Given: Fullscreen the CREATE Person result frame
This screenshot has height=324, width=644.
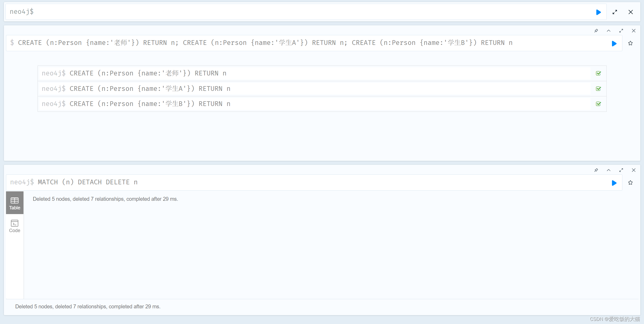Looking at the screenshot, I should point(621,31).
